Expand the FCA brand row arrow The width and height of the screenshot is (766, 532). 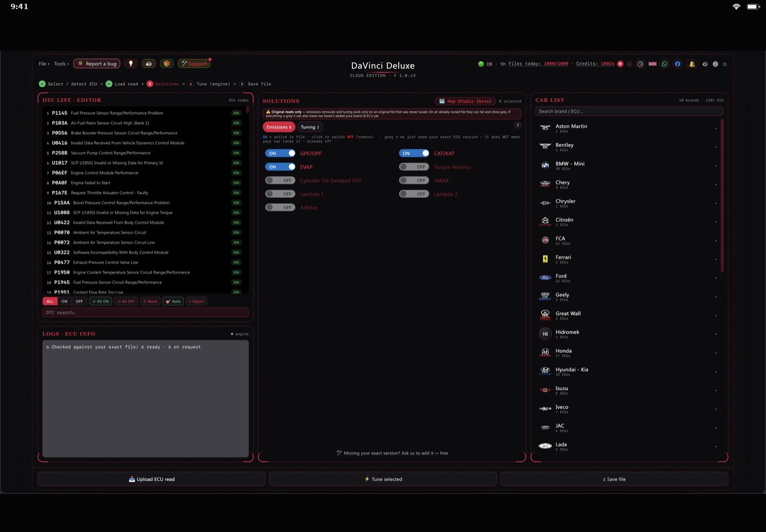[716, 241]
